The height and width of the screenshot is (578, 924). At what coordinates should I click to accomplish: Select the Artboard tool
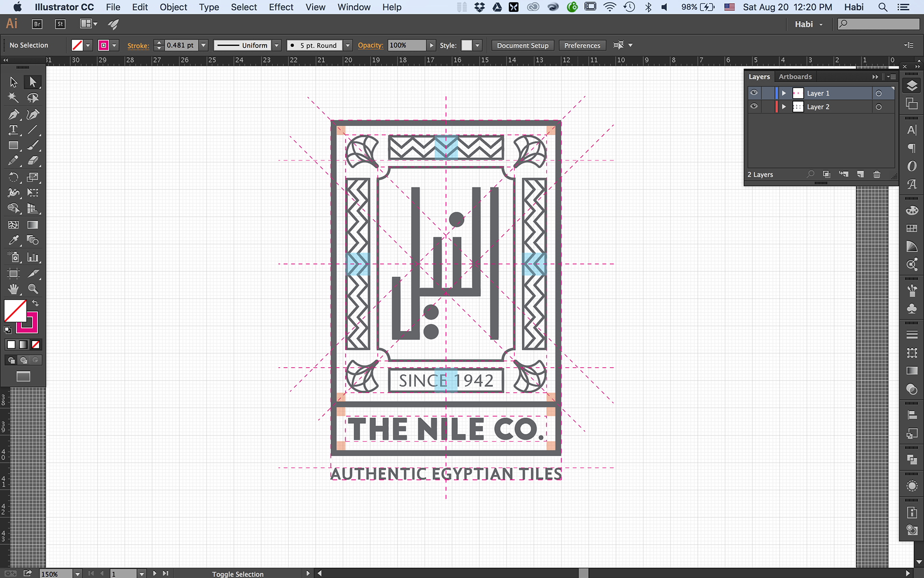click(x=13, y=273)
